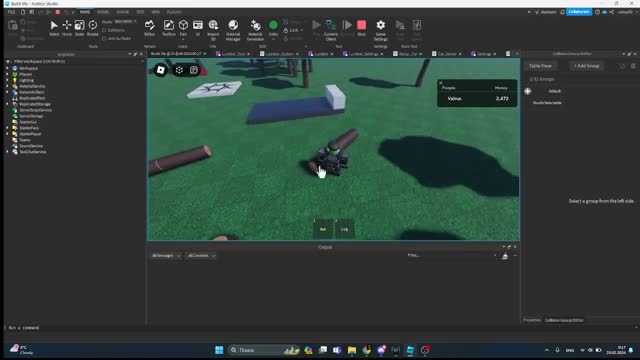The width and height of the screenshot is (640, 360).
Task: Select ServerStorage in Explorer
Action: [x=31, y=116]
